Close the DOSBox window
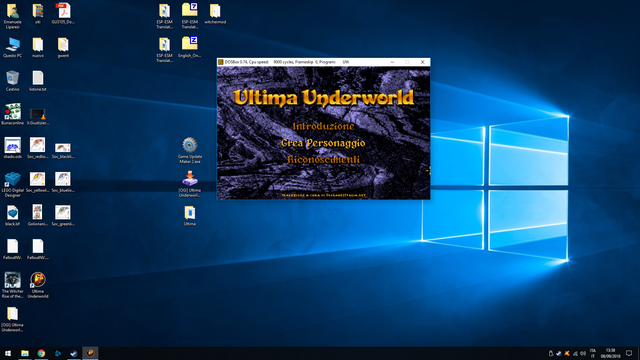 tap(422, 62)
